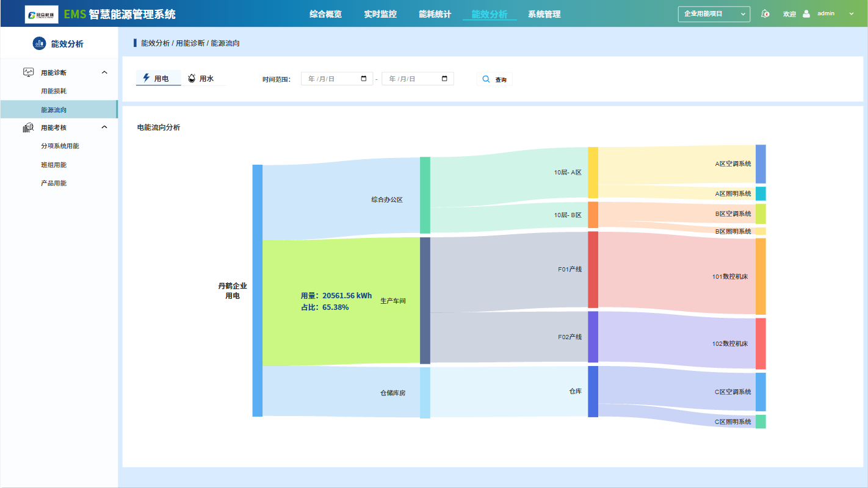
Task: Click the 用能考核 chart icon
Action: (28, 127)
